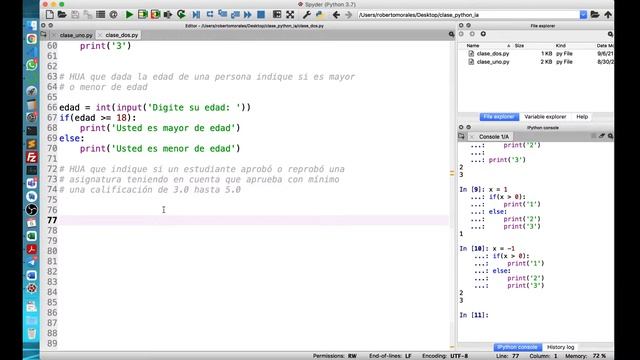Go back with left arrow

336,15
